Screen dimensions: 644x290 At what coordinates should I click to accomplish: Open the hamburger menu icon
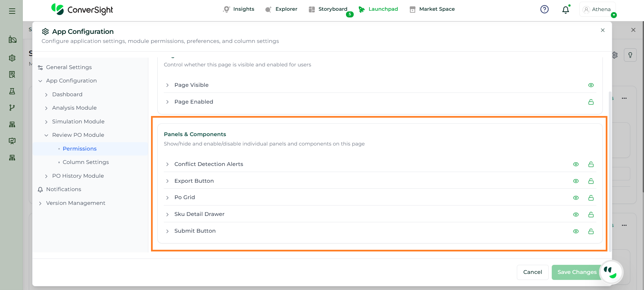[12, 11]
